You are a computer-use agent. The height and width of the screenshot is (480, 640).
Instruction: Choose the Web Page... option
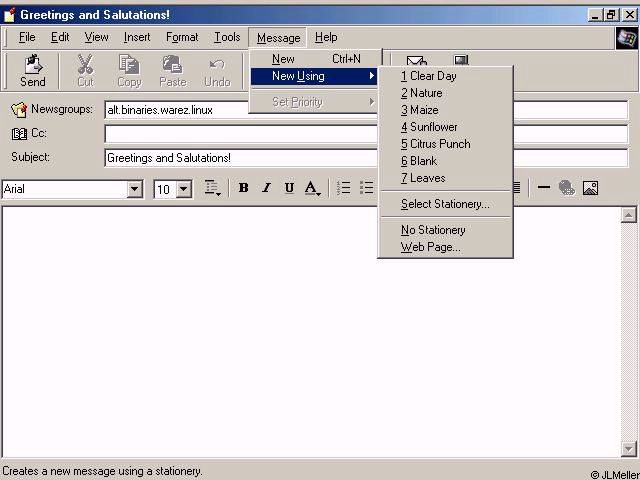click(x=445, y=247)
